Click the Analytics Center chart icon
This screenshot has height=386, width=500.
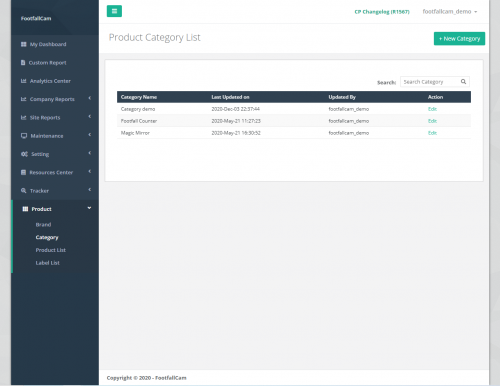[x=23, y=81]
